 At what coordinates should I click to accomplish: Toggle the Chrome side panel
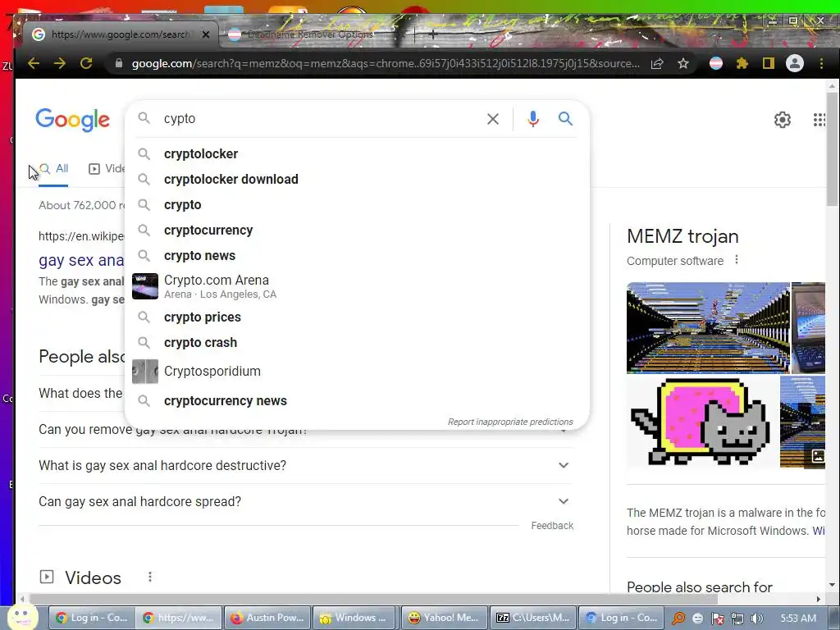(768, 63)
